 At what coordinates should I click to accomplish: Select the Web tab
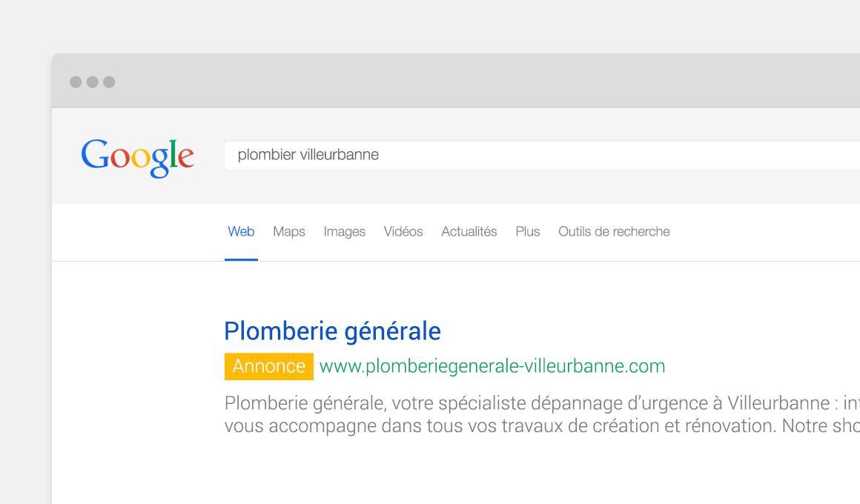241,231
